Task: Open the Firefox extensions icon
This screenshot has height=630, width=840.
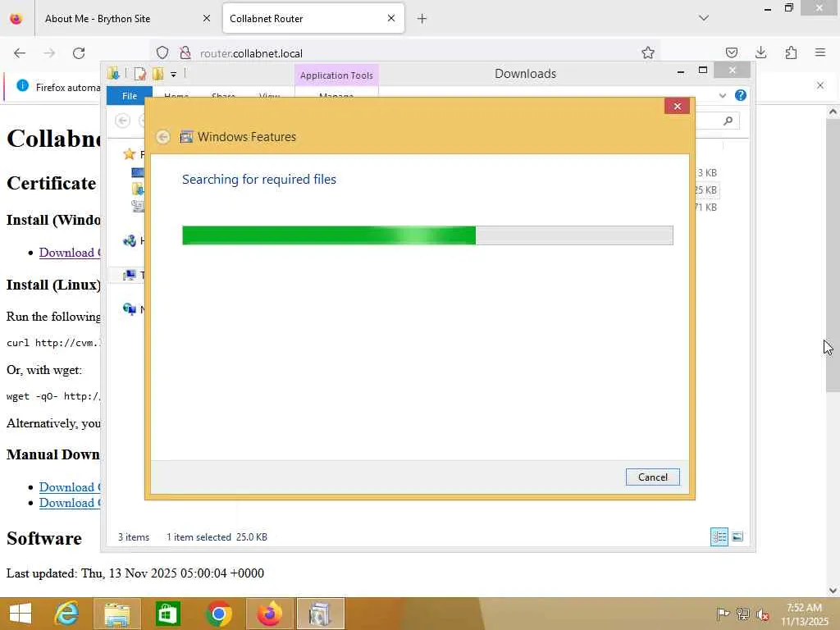Action: point(791,52)
